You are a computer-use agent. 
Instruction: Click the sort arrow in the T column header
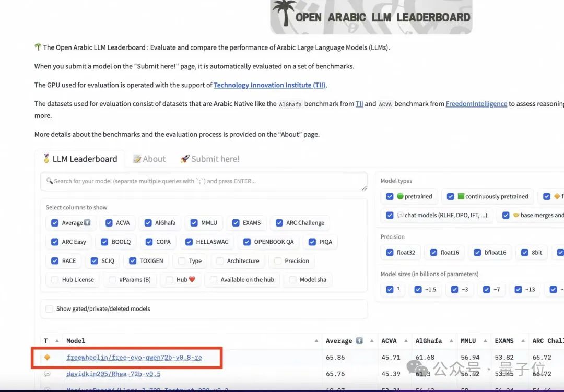click(x=57, y=341)
